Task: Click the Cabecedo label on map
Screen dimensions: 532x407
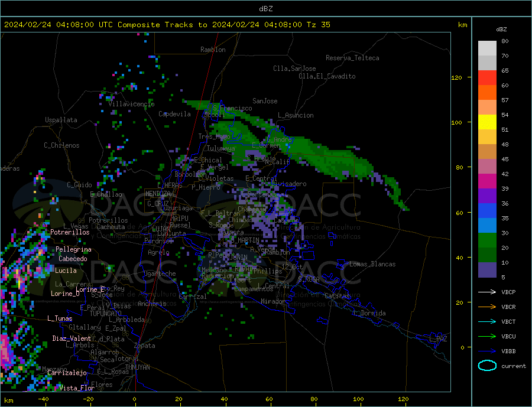Action: tap(73, 259)
